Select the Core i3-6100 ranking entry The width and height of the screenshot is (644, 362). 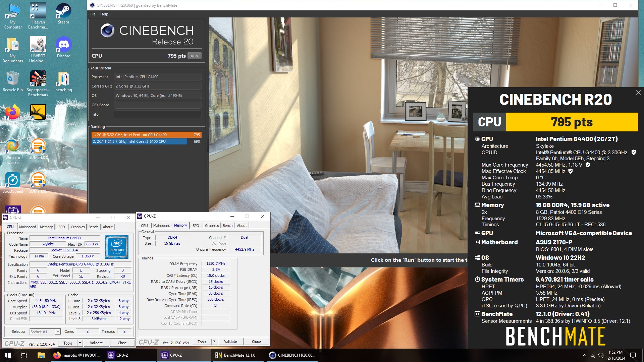pos(147,141)
